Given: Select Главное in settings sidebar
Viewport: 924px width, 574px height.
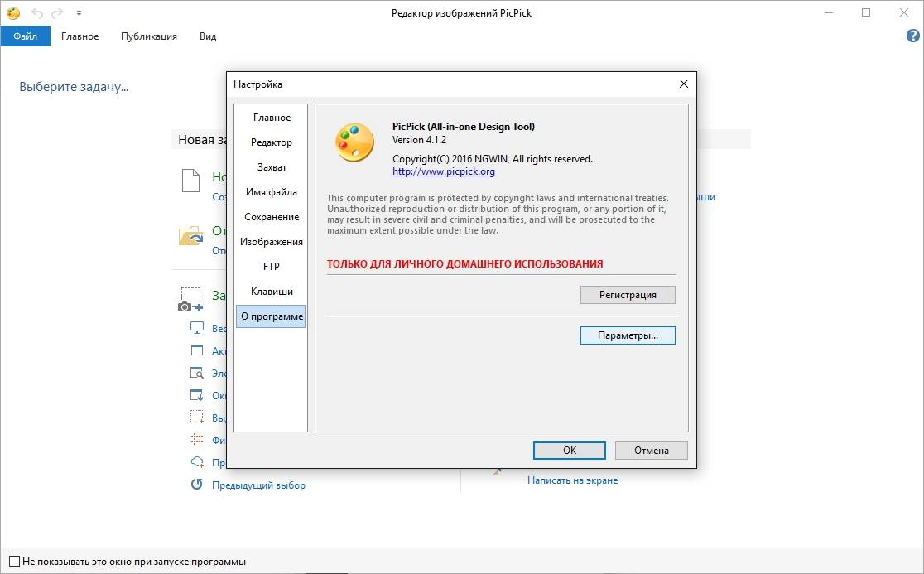Looking at the screenshot, I should pos(271,118).
